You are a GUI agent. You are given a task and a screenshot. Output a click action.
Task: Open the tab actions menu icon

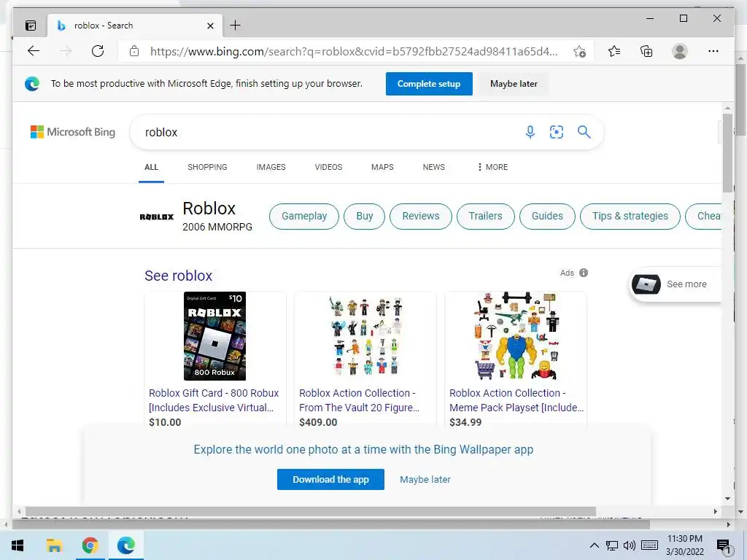pyautogui.click(x=31, y=26)
